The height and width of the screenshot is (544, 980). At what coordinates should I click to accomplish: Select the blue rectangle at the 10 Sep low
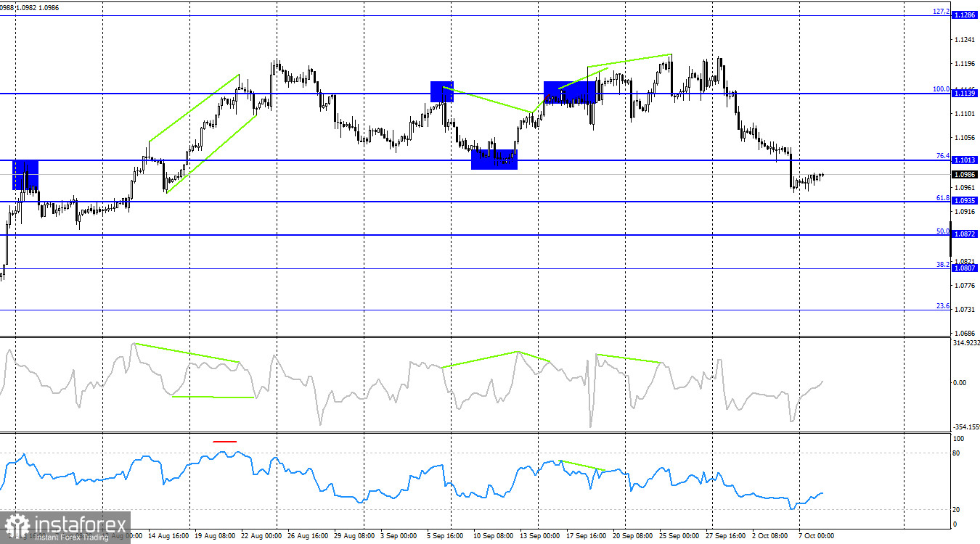pyautogui.click(x=494, y=159)
